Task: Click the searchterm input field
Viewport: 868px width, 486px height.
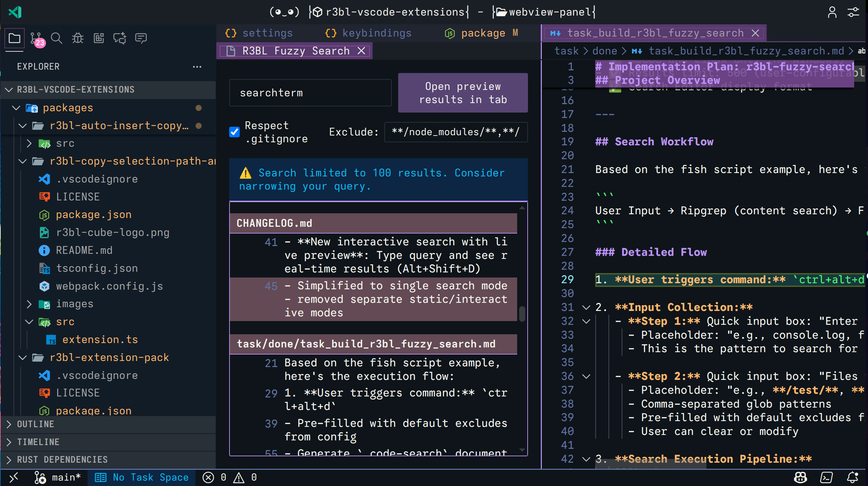Action: 310,93
